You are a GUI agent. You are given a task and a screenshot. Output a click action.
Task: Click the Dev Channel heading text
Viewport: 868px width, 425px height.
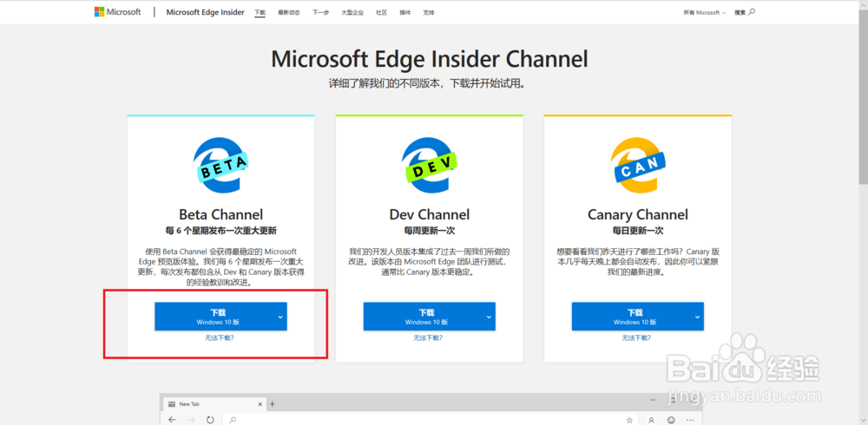[430, 215]
